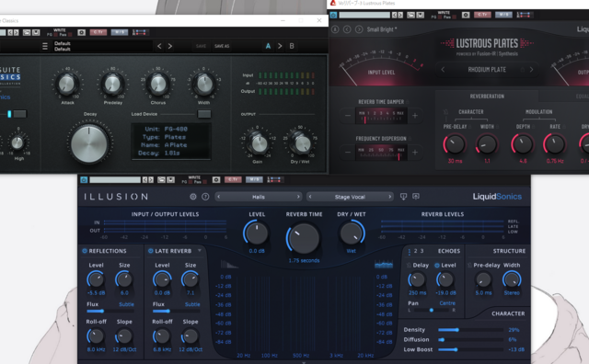Viewport: 589px width, 364px height.
Task: Adjust Late Reverb Flux slider
Action: (176, 311)
